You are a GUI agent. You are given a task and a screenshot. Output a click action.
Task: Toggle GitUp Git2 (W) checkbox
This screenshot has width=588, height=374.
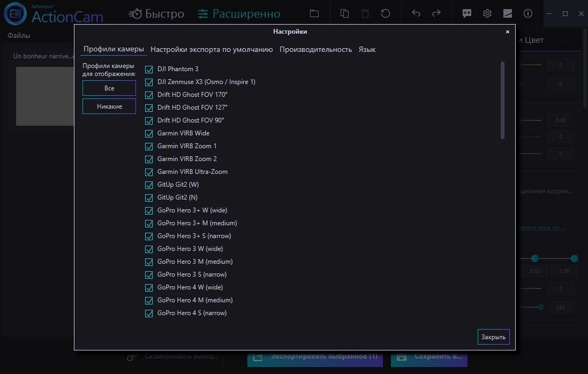click(149, 185)
